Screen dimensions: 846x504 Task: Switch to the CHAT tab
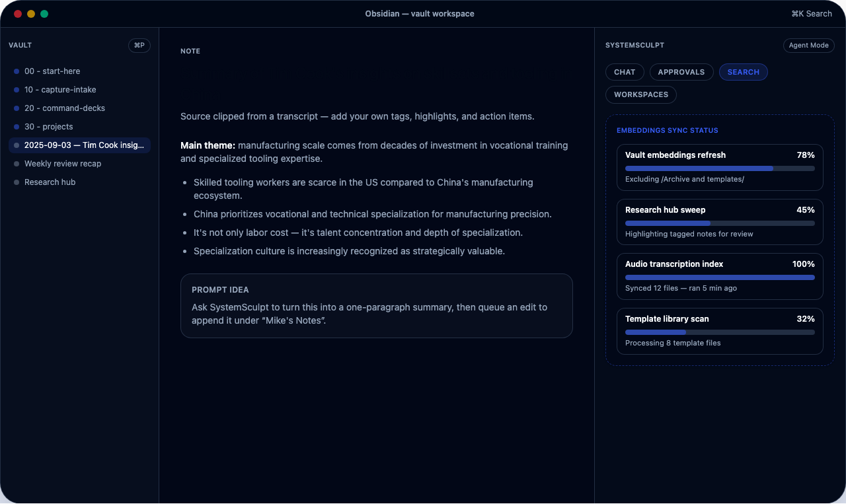click(625, 72)
